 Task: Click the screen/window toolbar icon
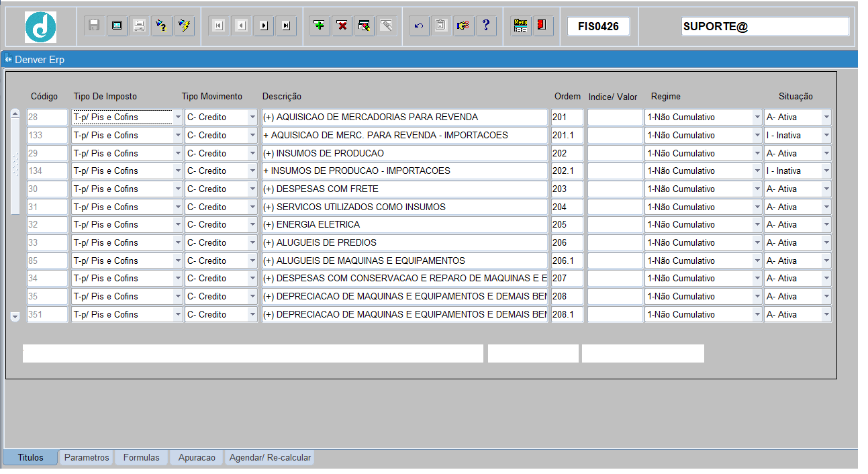[x=117, y=26]
